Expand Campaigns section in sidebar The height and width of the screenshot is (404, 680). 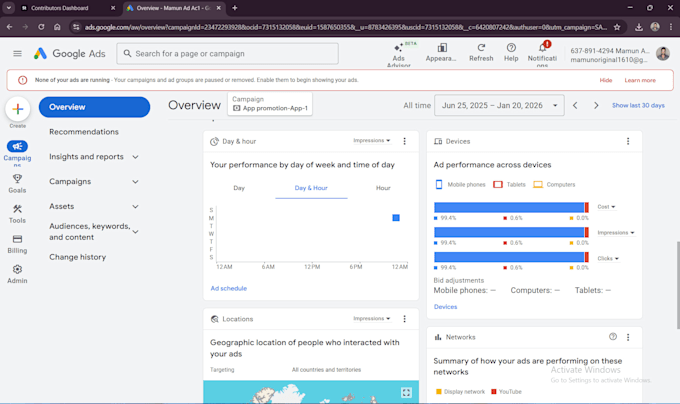coord(135,182)
